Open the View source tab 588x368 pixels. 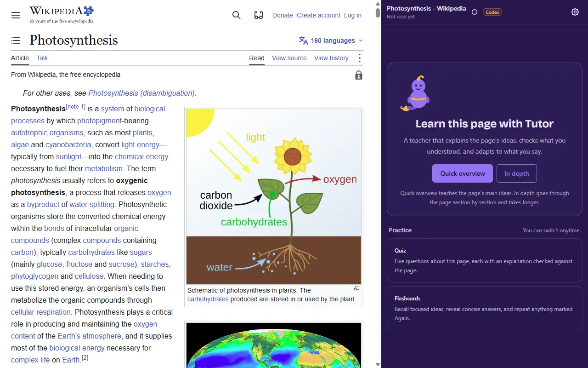pos(289,58)
